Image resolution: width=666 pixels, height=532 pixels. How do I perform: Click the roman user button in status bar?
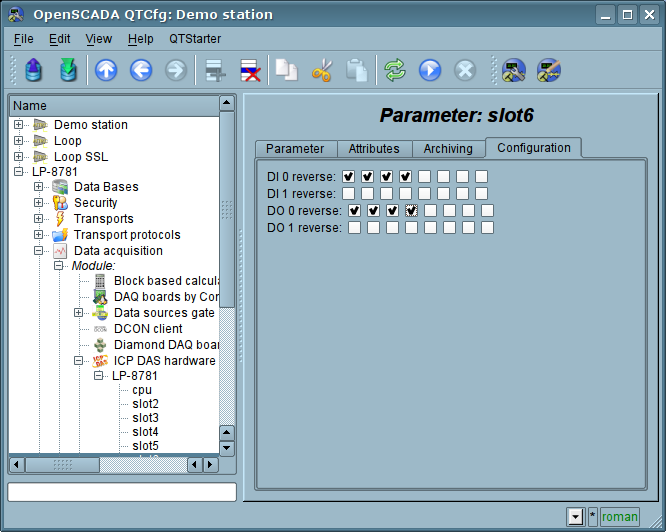pyautogui.click(x=619, y=517)
